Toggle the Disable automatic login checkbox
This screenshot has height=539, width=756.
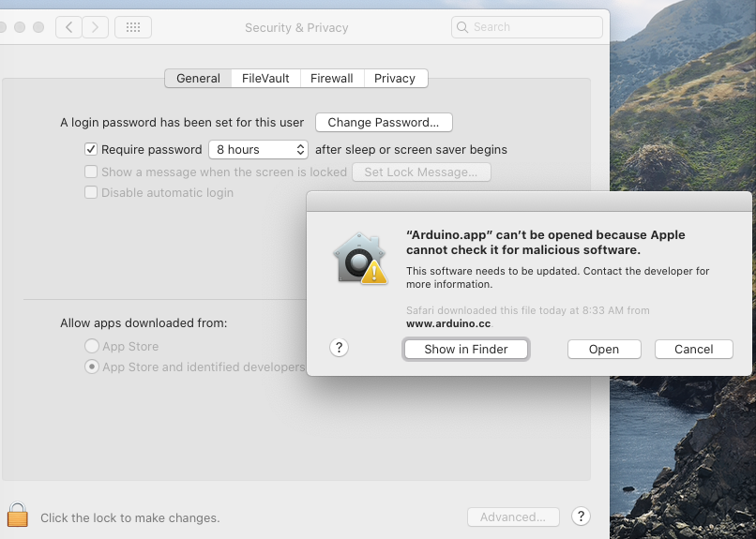point(91,192)
